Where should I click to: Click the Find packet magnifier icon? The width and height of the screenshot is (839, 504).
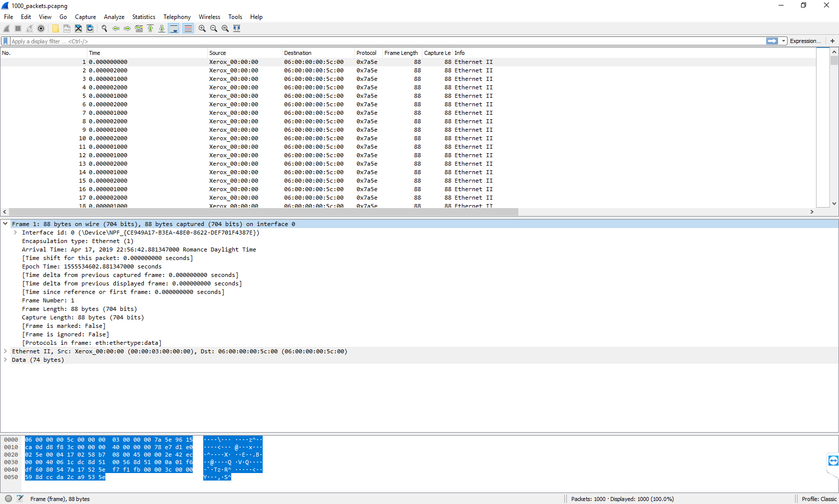click(x=104, y=28)
